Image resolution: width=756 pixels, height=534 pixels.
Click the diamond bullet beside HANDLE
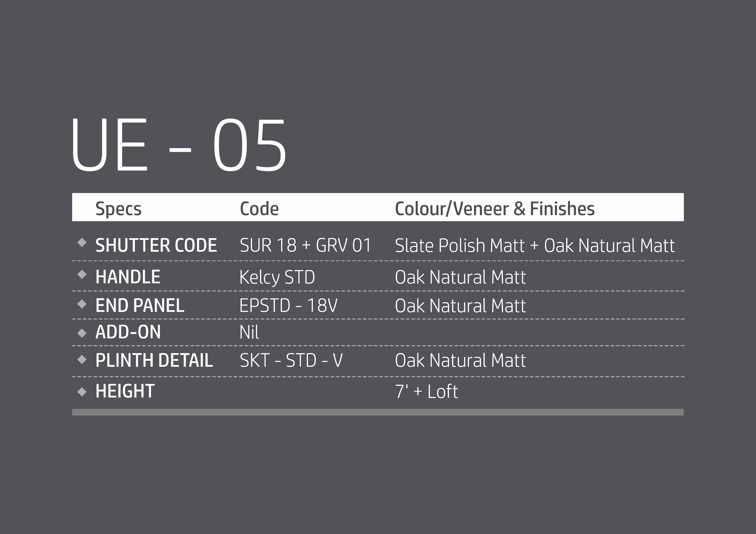point(82,274)
